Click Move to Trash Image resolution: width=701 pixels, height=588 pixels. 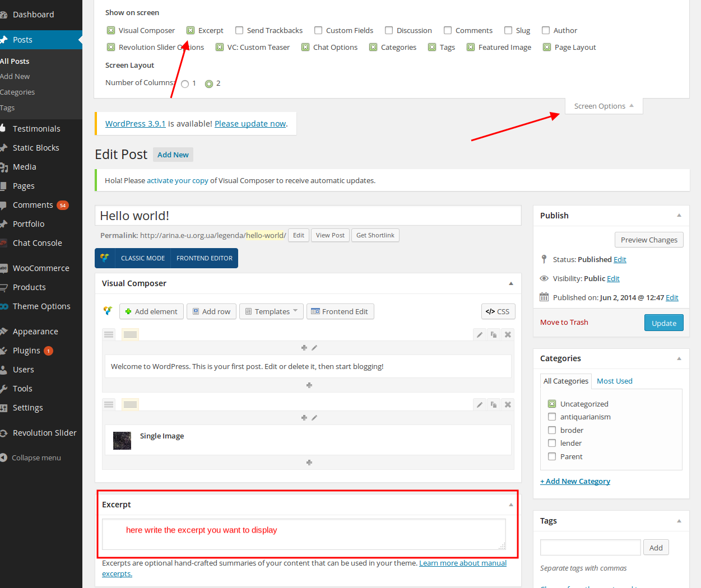(564, 322)
